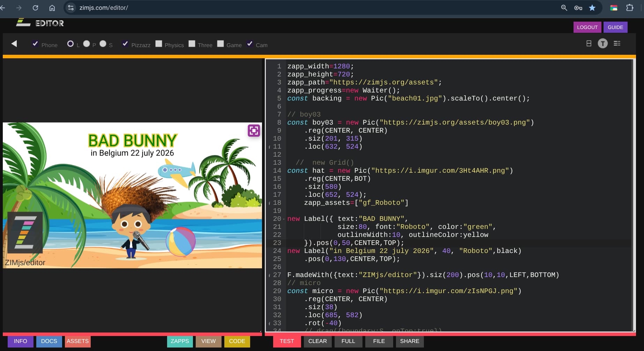The height and width of the screenshot is (351, 644).
Task: Go back using the browser back arrow
Action: coord(3,8)
